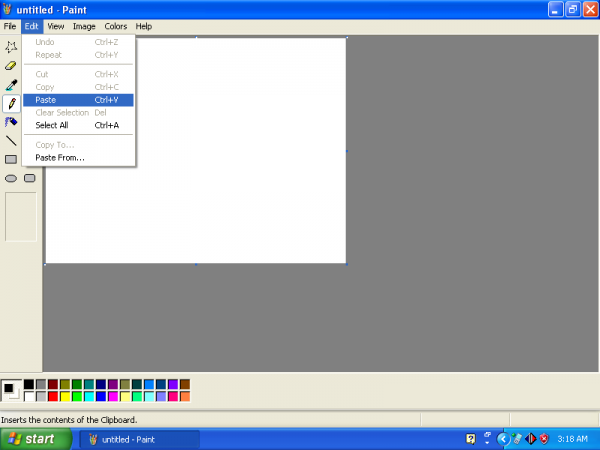Viewport: 600px width, 450px height.
Task: Expand hidden system tray icons
Action: click(503, 439)
